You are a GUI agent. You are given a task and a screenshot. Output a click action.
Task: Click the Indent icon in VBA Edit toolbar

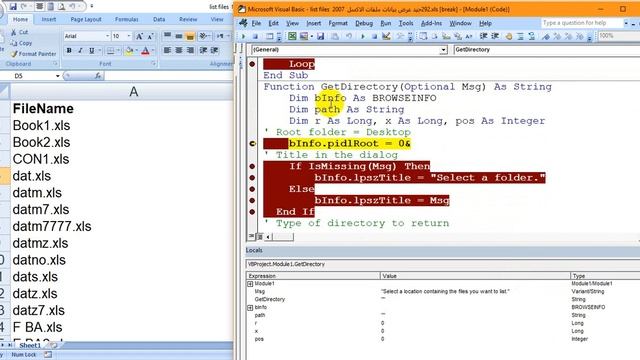coord(483,37)
